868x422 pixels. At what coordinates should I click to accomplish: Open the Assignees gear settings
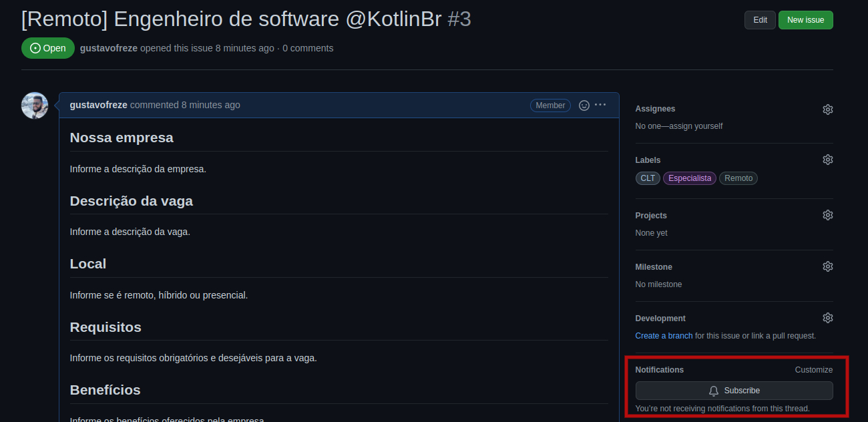[x=827, y=109]
